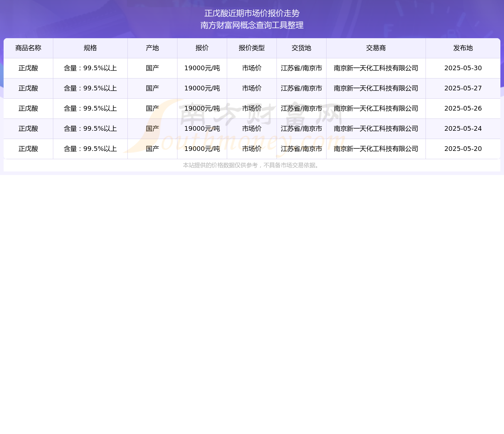The image size is (504, 434).
Task: Click 19000元/吨 in the 2025-05-24 row
Action: pyautogui.click(x=202, y=129)
